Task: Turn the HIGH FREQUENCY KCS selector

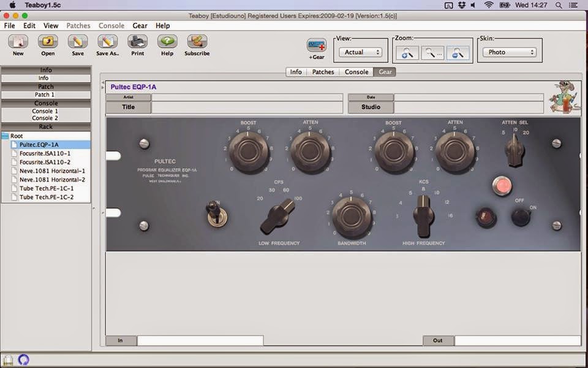Action: click(424, 216)
